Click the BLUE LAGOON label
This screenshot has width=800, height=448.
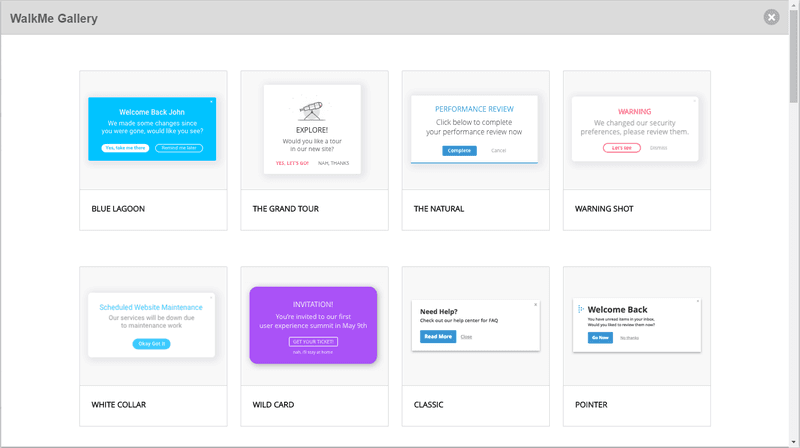118,209
